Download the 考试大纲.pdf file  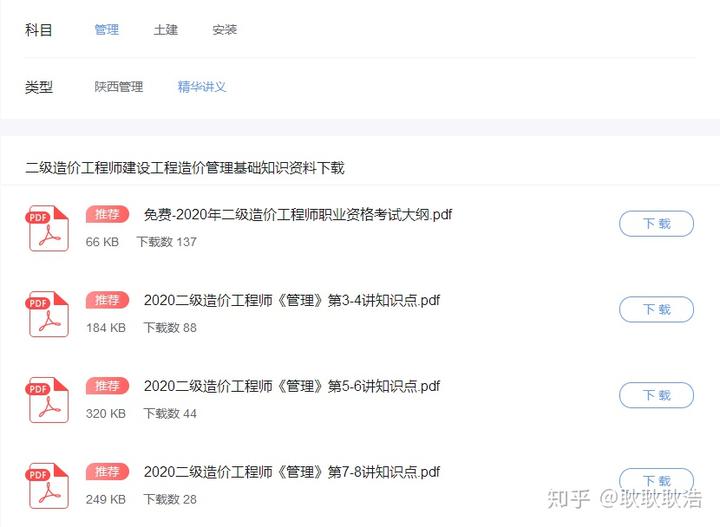coord(656,224)
